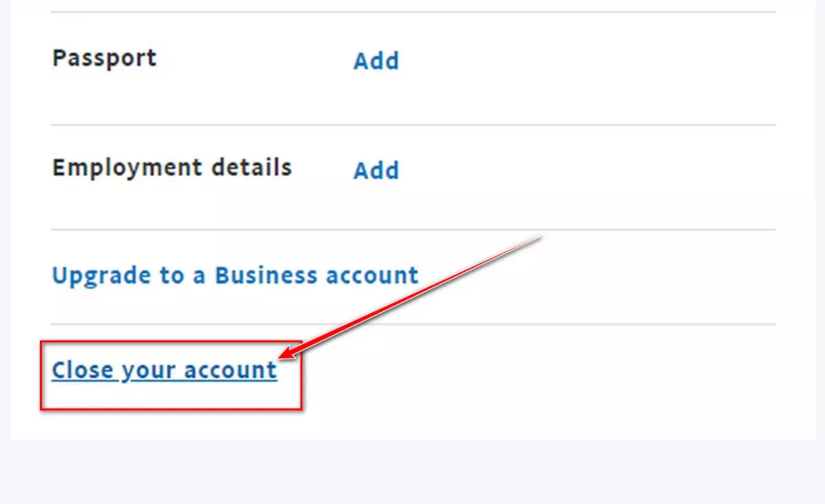Add employment details to the profile
This screenshot has height=504, width=825.
click(376, 171)
